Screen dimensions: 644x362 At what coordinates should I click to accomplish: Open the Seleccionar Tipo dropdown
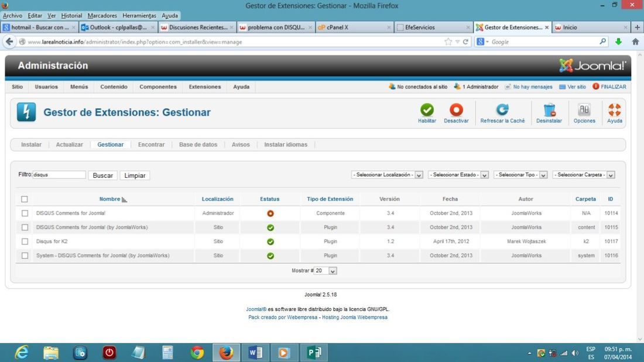520,175
